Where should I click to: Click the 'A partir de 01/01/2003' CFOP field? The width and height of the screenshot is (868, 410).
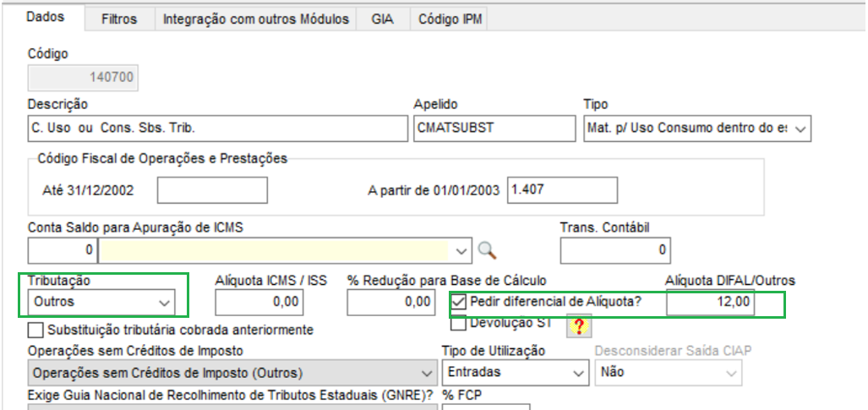point(562,190)
